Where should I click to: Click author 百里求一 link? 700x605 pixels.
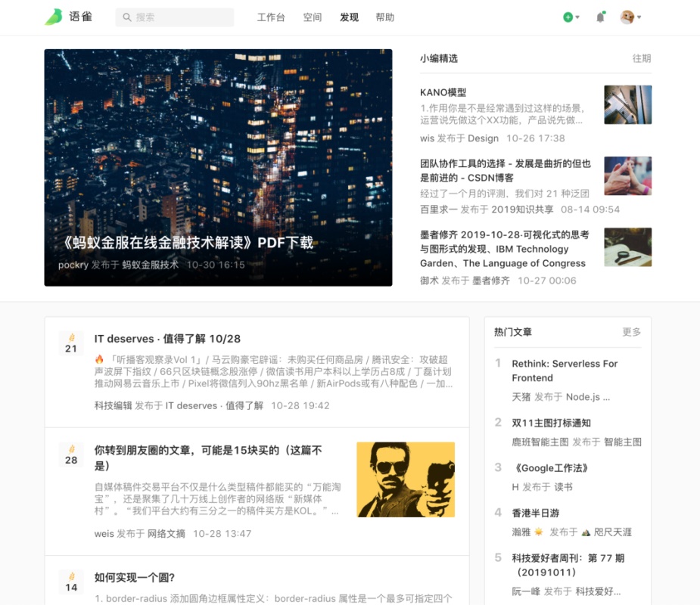(x=438, y=209)
